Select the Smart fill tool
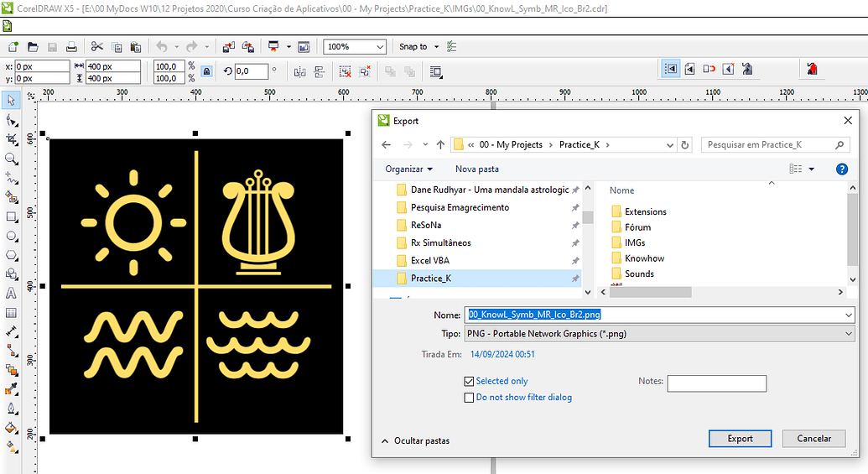The width and height of the screenshot is (868, 474). pos(11,197)
